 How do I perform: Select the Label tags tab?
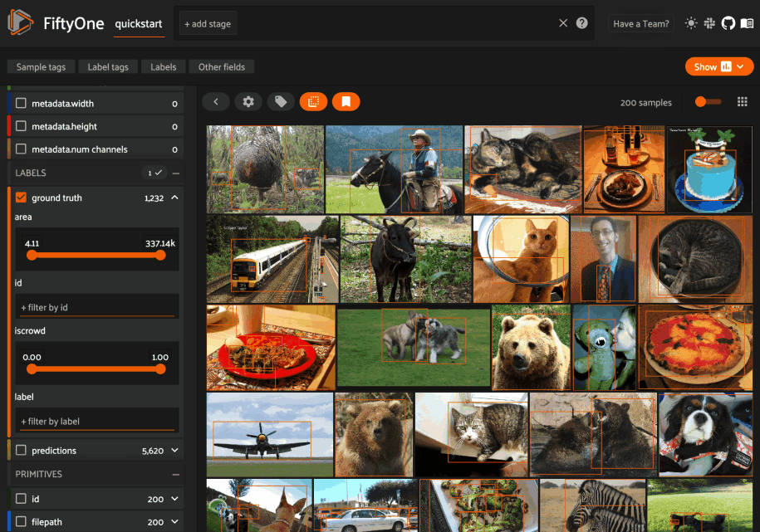108,67
